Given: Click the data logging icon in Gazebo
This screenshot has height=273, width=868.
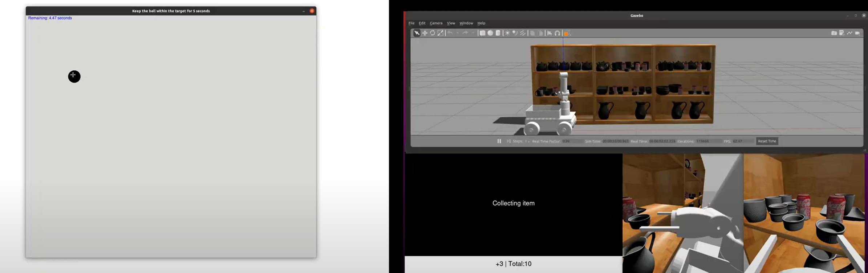Looking at the screenshot, I should coord(841,33).
